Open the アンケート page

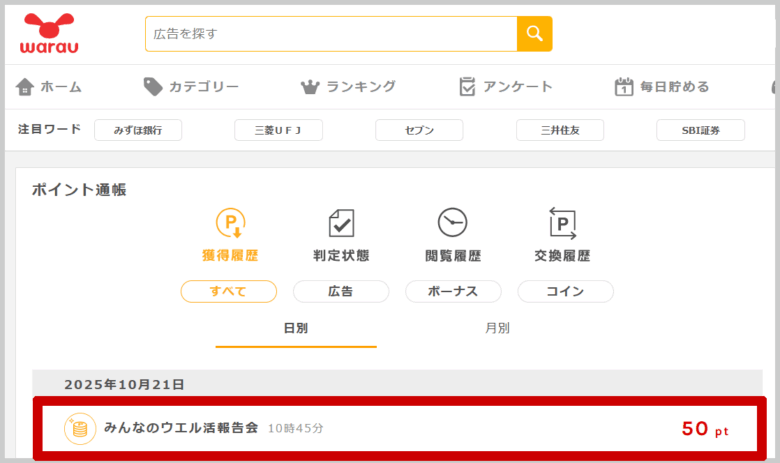pyautogui.click(x=505, y=87)
